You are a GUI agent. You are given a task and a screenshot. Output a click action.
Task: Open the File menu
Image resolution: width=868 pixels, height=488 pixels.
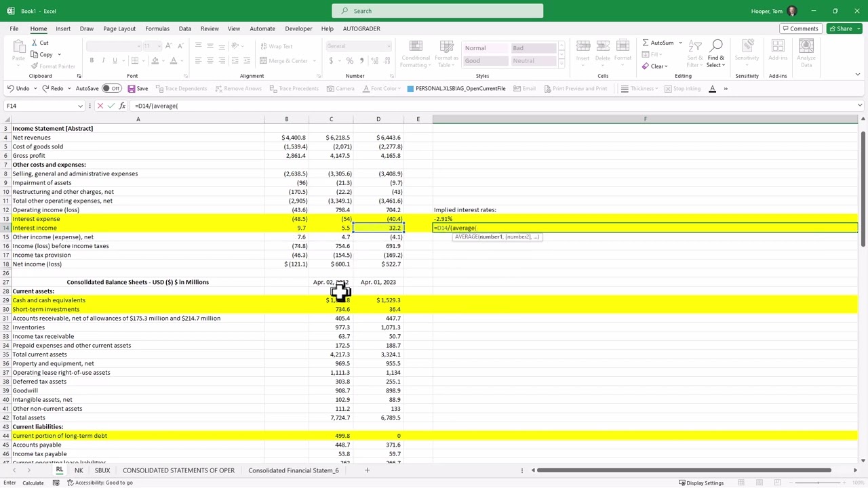14,28
